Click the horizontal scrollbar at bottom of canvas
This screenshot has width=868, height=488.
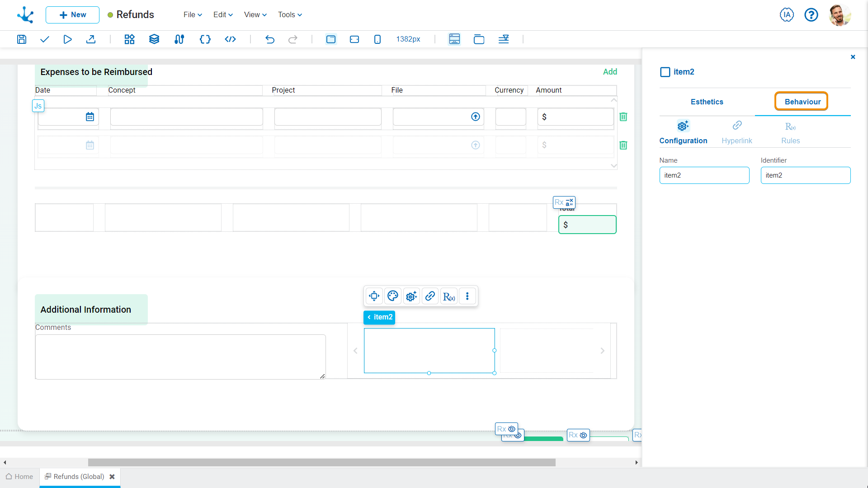(321, 463)
